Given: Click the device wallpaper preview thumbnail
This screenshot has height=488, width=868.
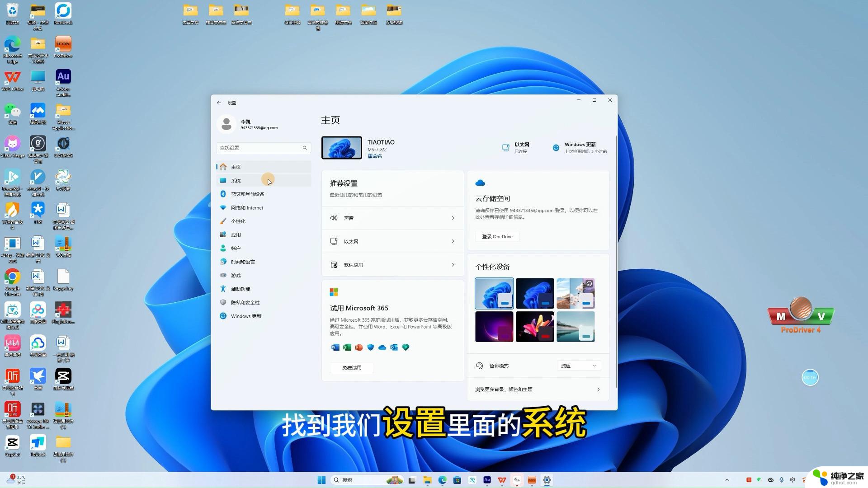Looking at the screenshot, I should (x=342, y=148).
